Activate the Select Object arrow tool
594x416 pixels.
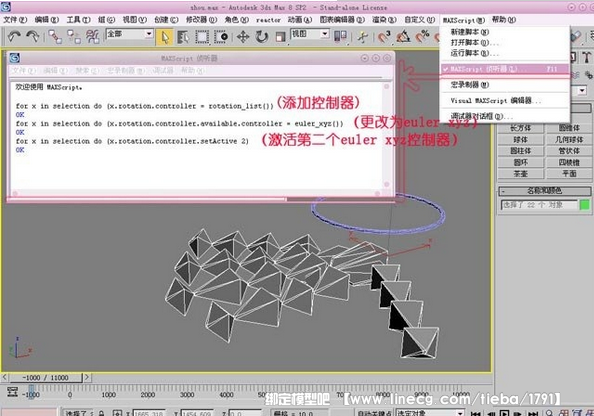(x=164, y=37)
